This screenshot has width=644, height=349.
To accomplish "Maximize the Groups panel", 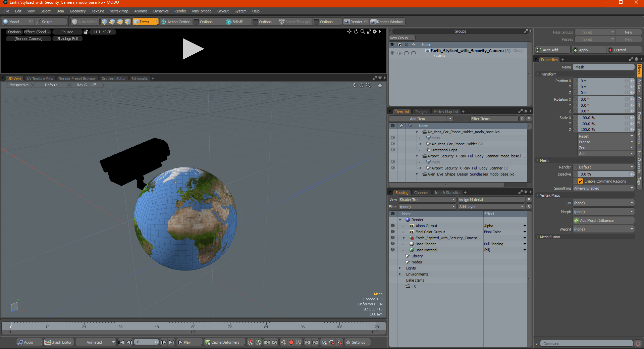I will click(x=526, y=31).
